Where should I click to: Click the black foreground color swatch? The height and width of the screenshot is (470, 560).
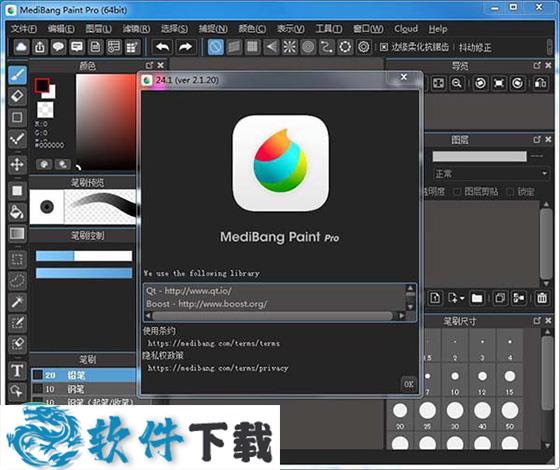42,85
